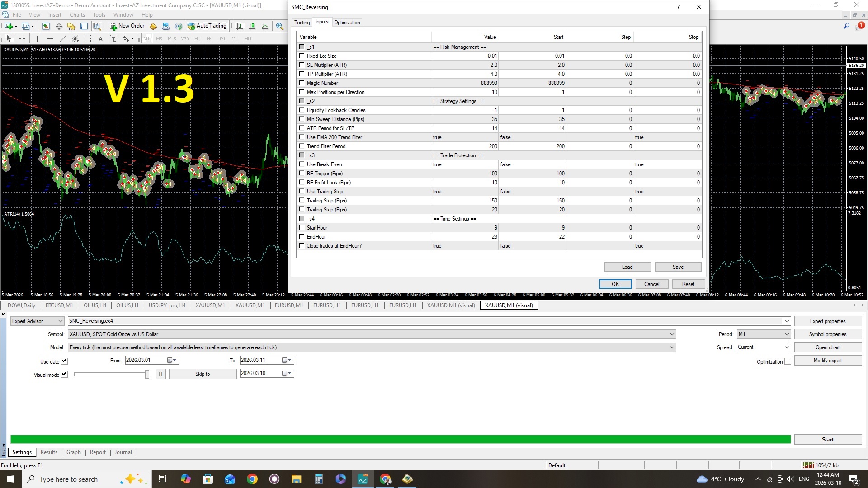Select the Fibonacci retracement tool
This screenshot has width=868, height=488.
coord(88,38)
